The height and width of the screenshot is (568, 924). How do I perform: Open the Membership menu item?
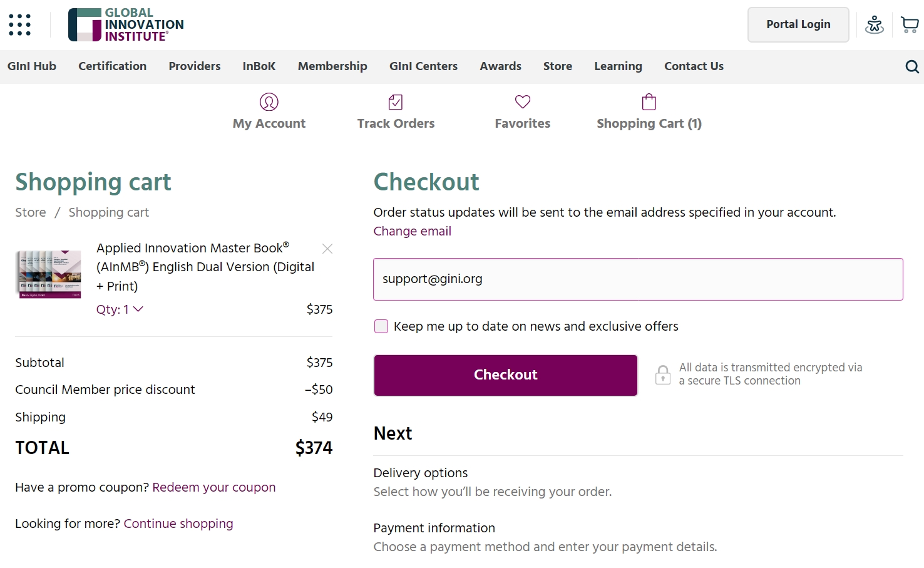pos(332,66)
